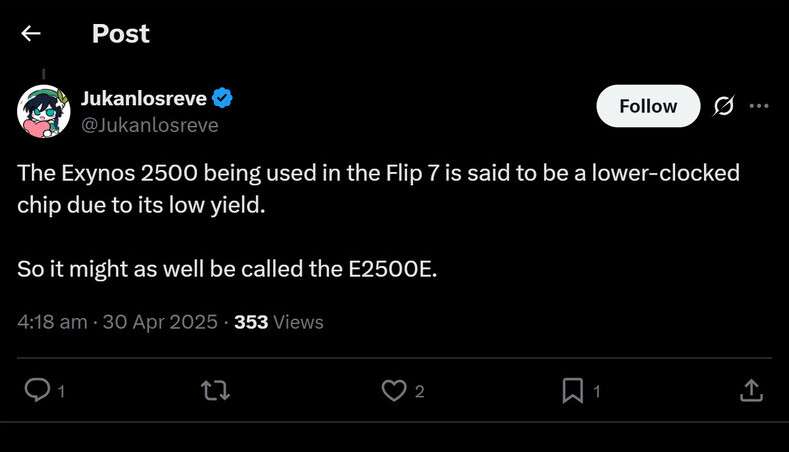Viewport: 789px width, 452px height.
Task: Repost this post with the arrows icon
Action: pyautogui.click(x=215, y=391)
